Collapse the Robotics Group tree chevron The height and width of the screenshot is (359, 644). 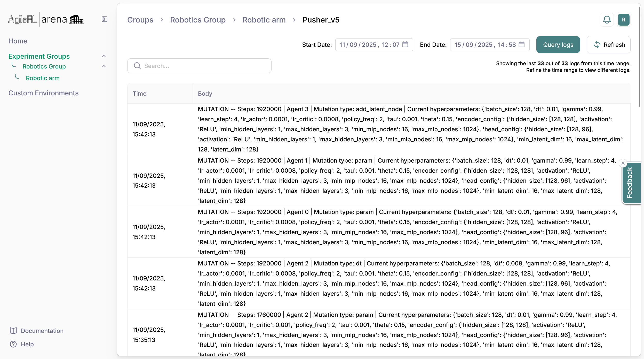pyautogui.click(x=104, y=66)
